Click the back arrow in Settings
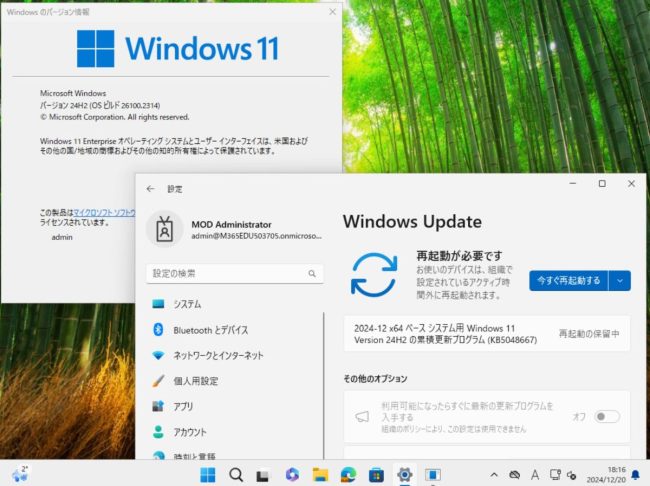Viewport: 650px width, 486px height. [150, 189]
